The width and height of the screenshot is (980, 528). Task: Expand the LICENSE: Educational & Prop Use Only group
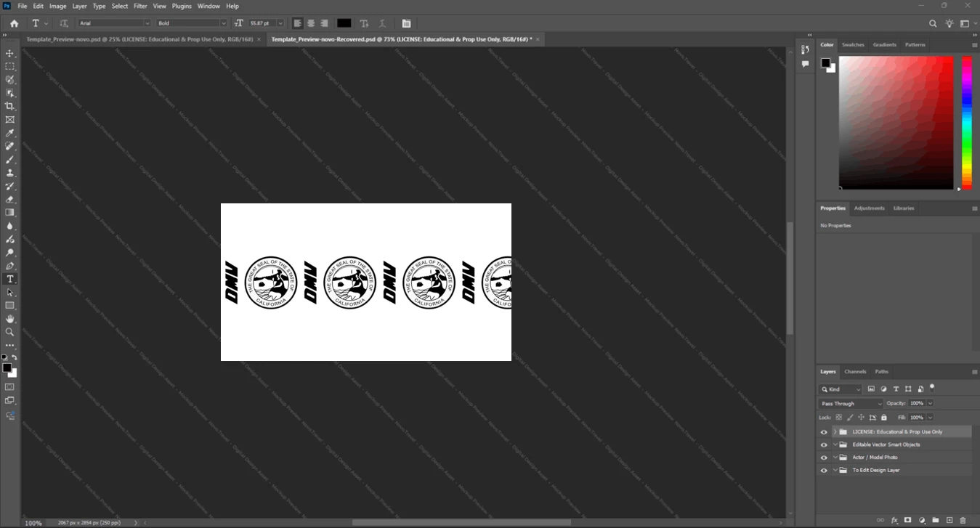tap(835, 432)
